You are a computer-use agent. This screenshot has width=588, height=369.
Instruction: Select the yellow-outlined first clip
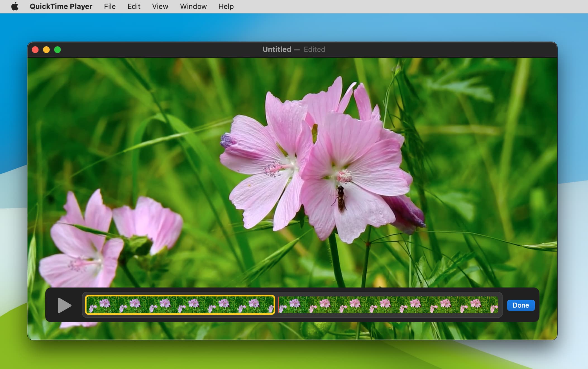pos(180,305)
